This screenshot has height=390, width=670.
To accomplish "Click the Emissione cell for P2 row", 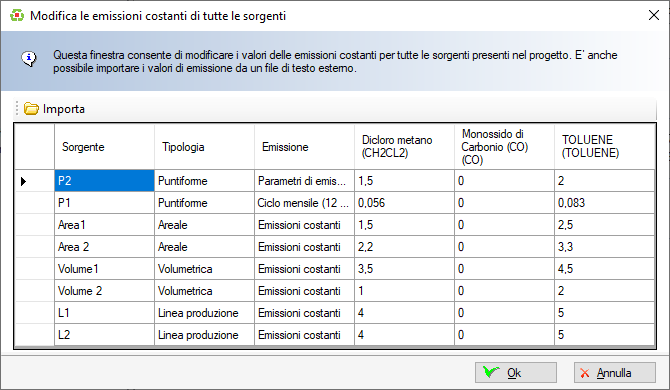I will click(x=304, y=181).
